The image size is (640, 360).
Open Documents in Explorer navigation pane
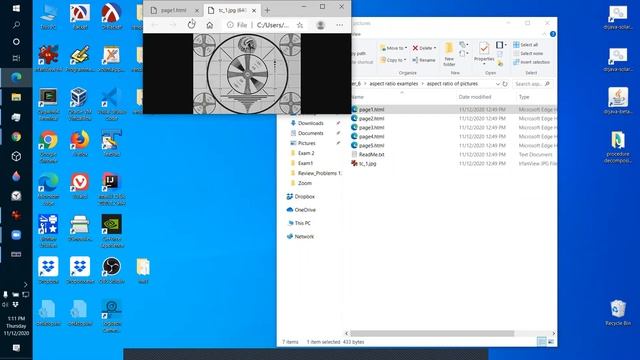click(x=310, y=133)
